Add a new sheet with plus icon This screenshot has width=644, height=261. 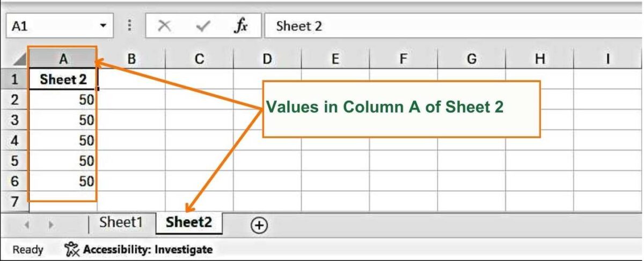(259, 226)
